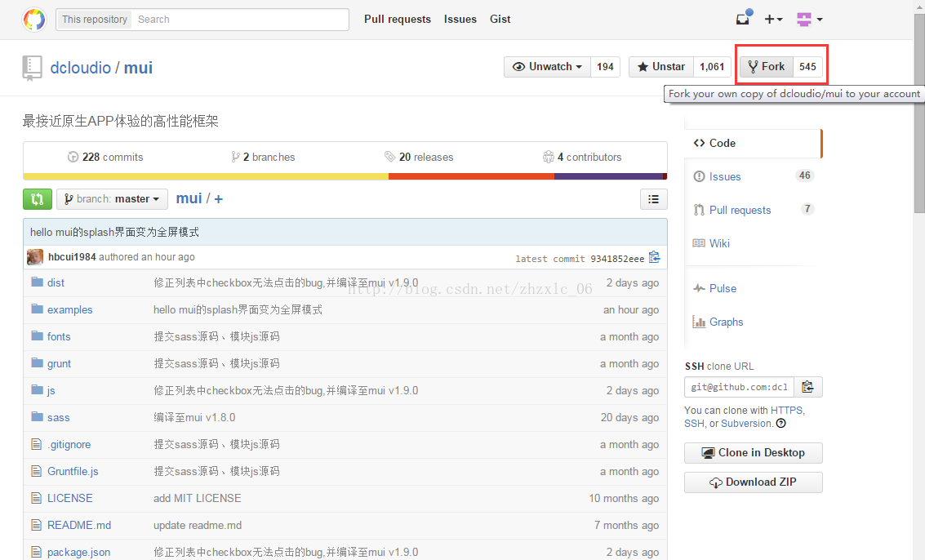Image resolution: width=925 pixels, height=560 pixels.
Task: Open the branch: master dropdown
Action: [x=112, y=199]
